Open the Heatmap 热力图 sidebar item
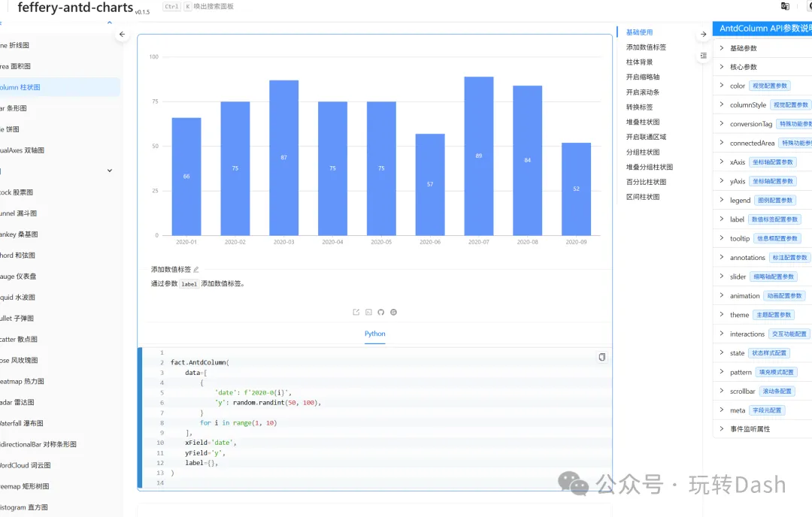 pos(23,381)
